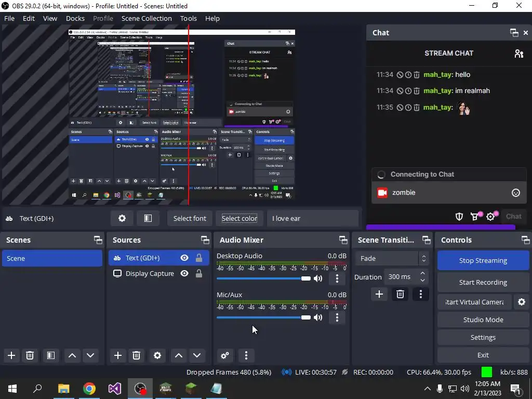Image resolution: width=532 pixels, height=399 pixels.
Task: Pop out the Chat dock
Action: (x=514, y=33)
